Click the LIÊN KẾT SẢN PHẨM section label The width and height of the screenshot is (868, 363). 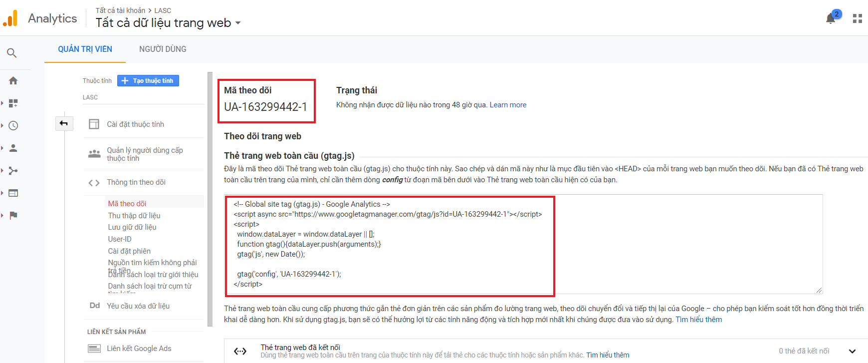117,332
